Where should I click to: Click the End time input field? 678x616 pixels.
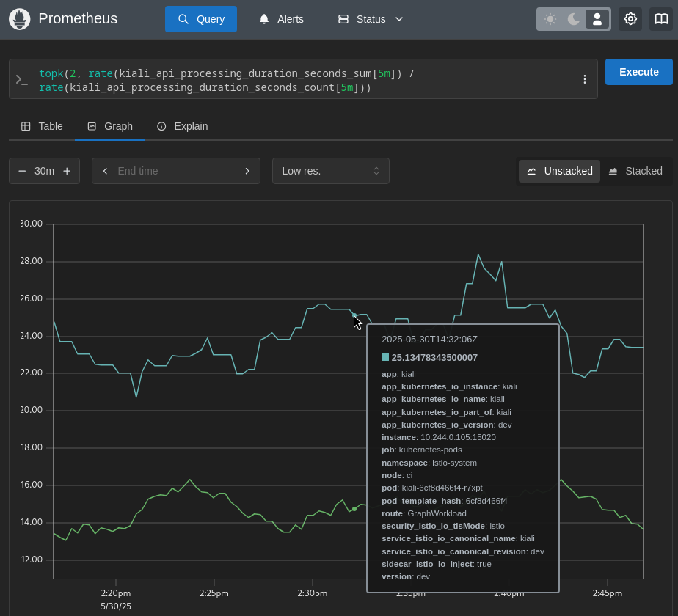tap(176, 170)
